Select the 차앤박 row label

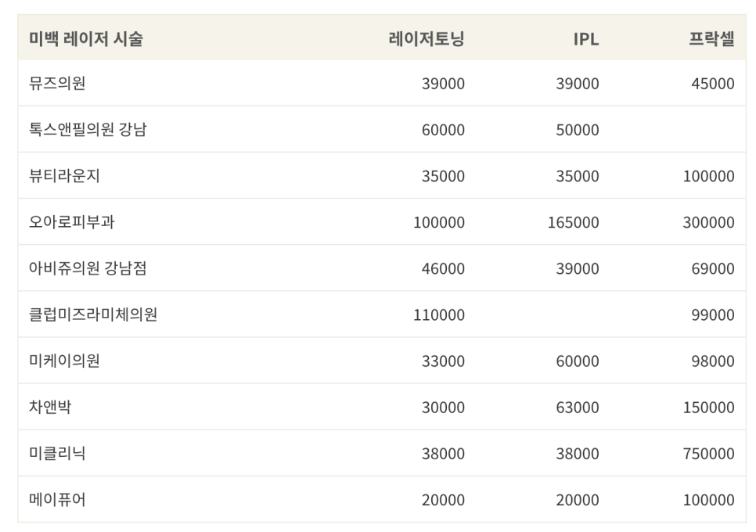coord(50,407)
